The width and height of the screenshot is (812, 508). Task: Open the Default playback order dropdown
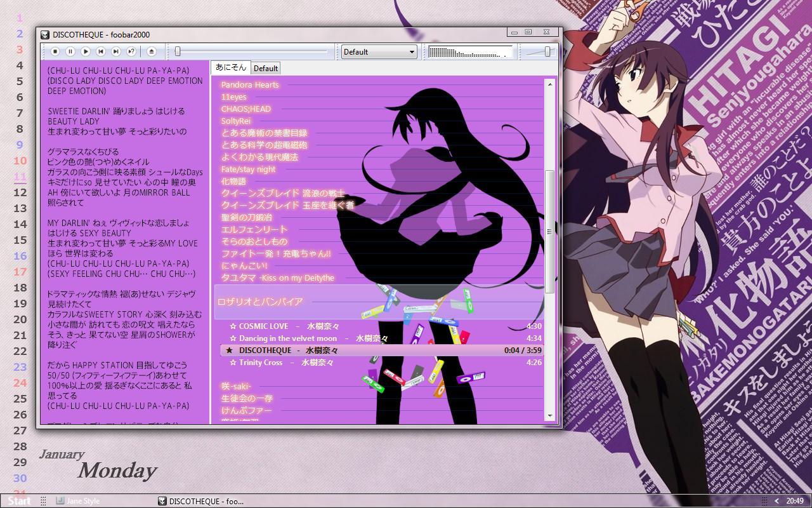tap(379, 52)
